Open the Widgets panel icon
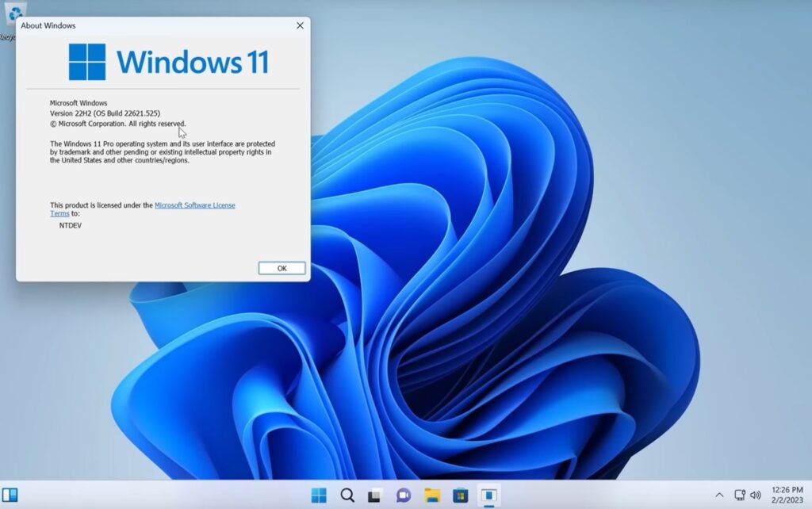The width and height of the screenshot is (812, 509). tap(10, 496)
